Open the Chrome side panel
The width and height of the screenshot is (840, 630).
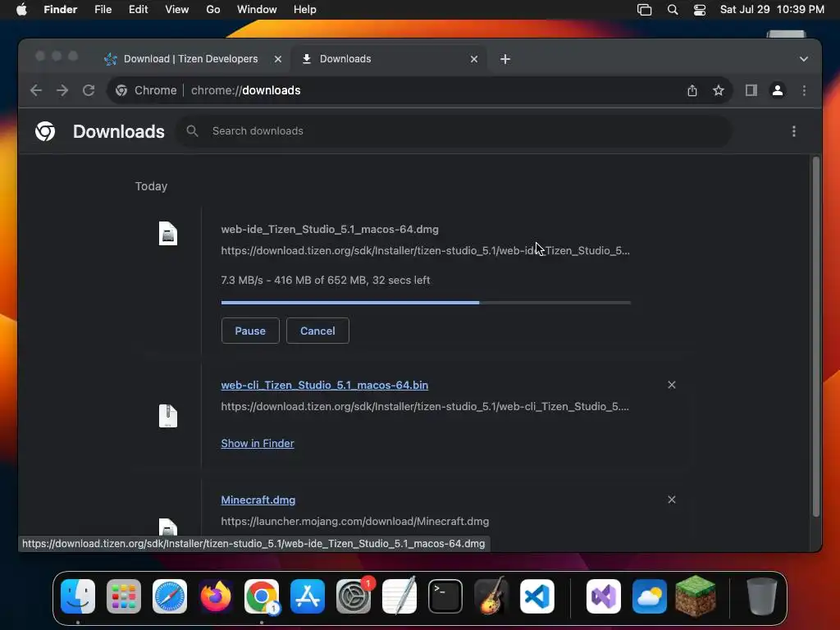[x=751, y=90]
